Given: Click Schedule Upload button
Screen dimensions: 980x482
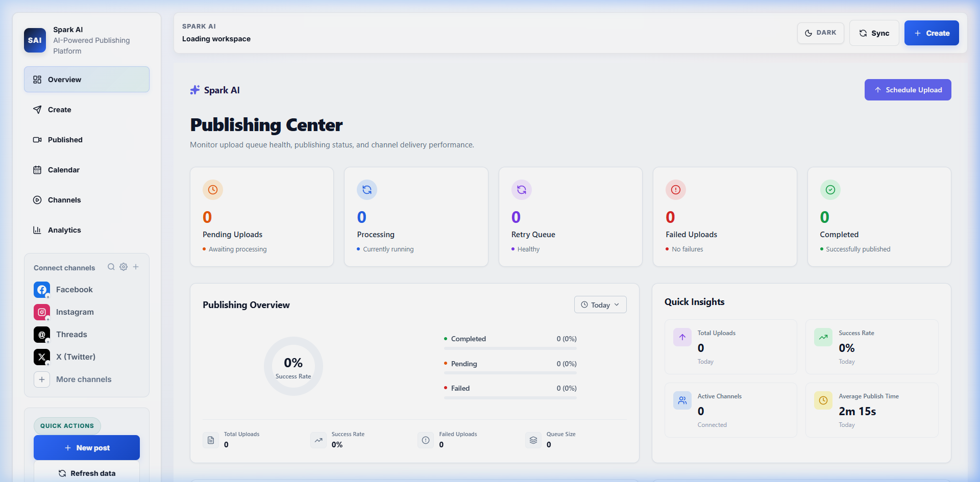Looking at the screenshot, I should (908, 90).
